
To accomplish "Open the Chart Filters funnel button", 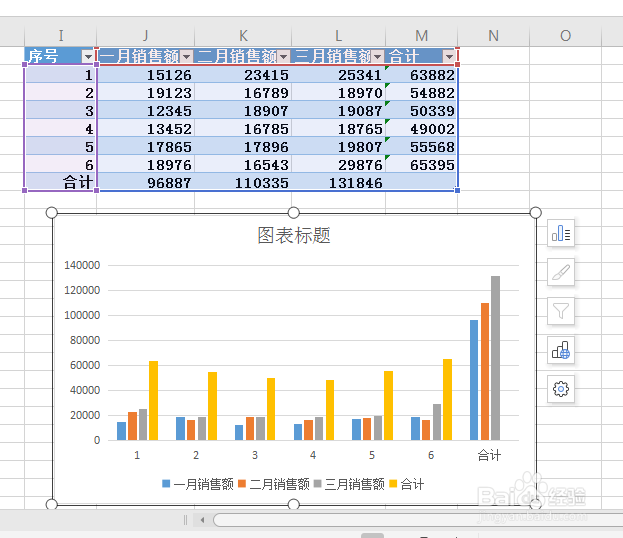I will point(561,311).
